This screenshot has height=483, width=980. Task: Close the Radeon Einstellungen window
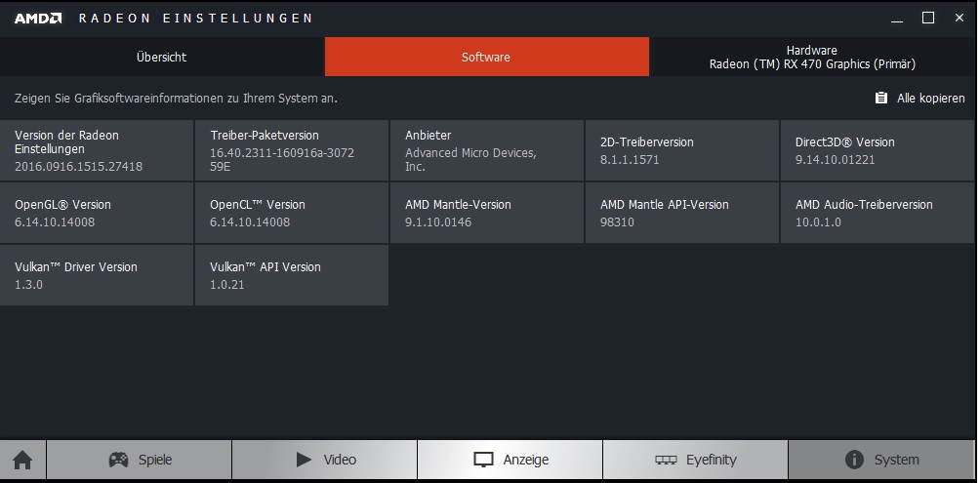click(960, 19)
